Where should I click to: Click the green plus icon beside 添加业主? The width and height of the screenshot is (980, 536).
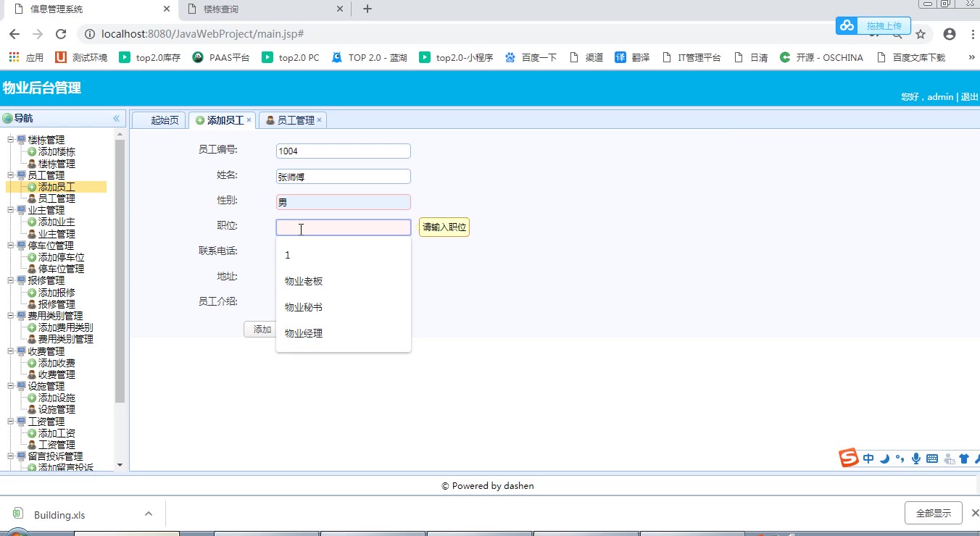[x=32, y=222]
